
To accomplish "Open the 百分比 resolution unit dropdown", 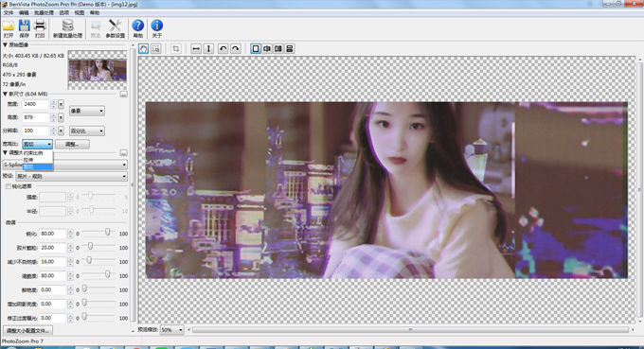I will pyautogui.click(x=87, y=131).
